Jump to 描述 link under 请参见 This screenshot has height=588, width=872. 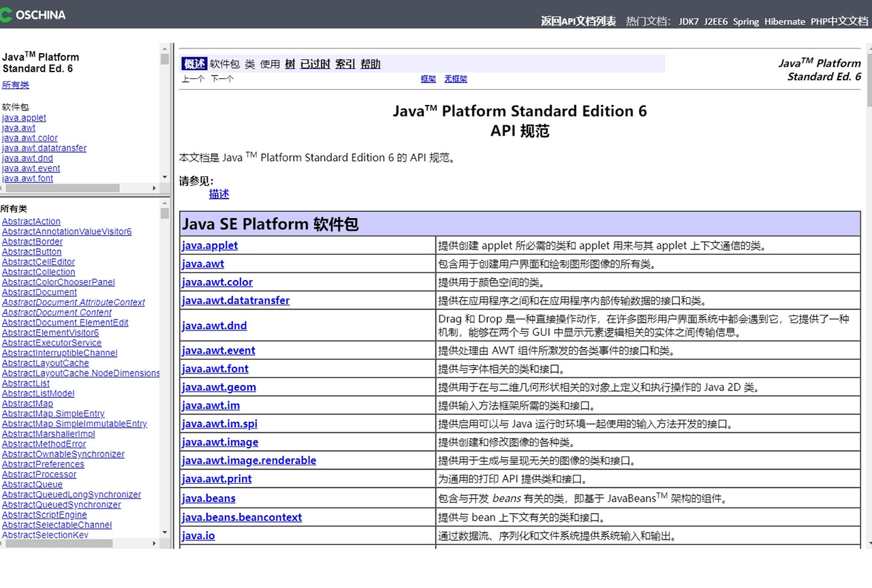219,194
